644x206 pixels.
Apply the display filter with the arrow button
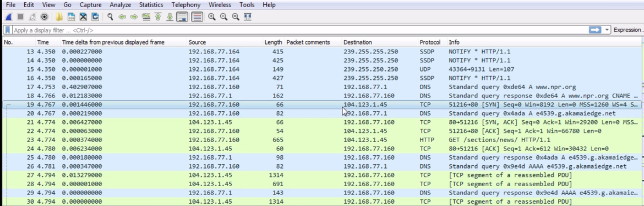coord(594,30)
